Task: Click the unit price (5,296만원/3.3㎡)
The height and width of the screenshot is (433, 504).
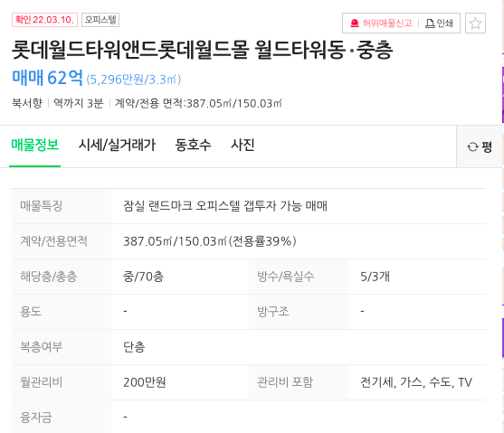Action: pos(133,79)
